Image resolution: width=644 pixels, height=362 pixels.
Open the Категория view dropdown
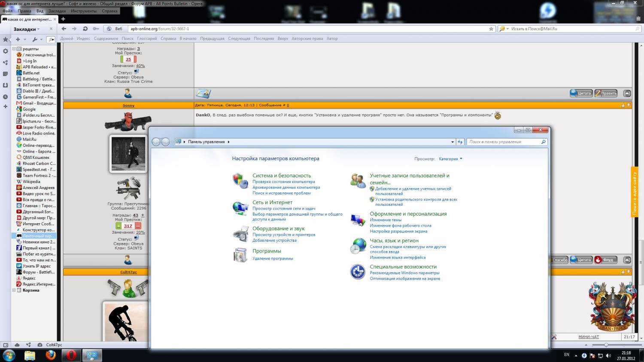click(450, 159)
